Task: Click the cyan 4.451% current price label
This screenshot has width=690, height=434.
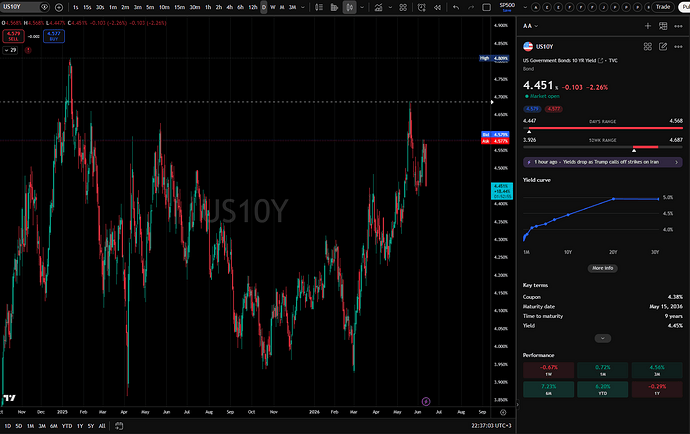Action: click(x=502, y=191)
